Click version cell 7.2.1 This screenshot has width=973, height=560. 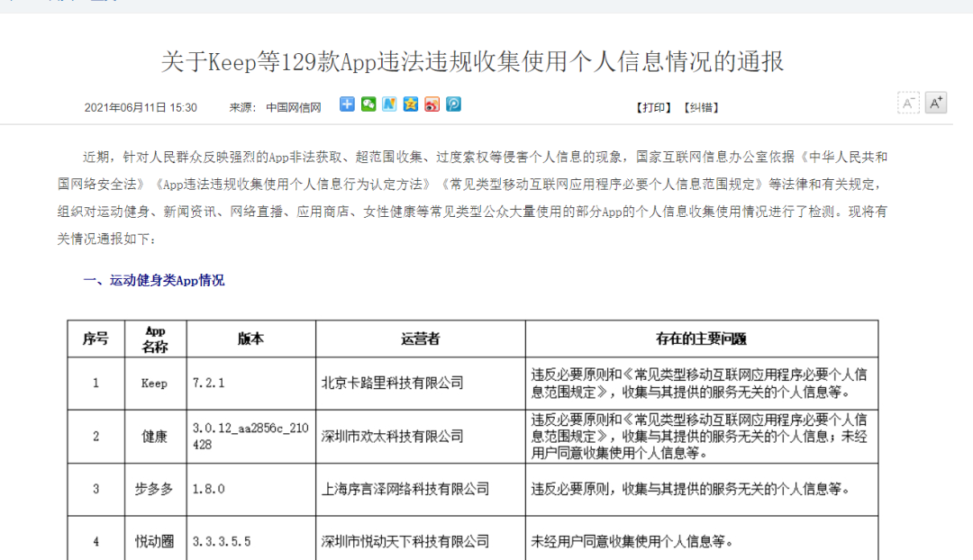250,384
